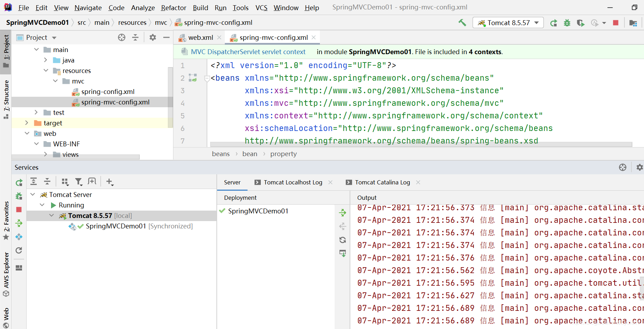This screenshot has width=644, height=329.
Task: Run with coverage shield icon
Action: click(580, 23)
